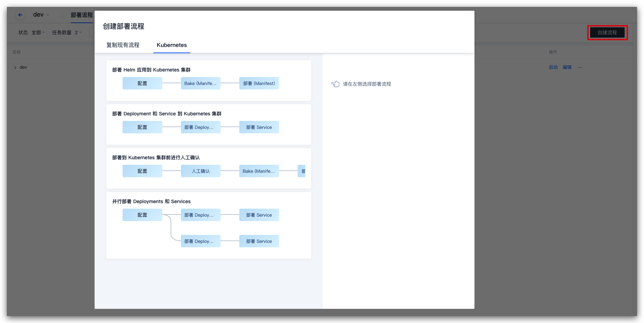Select 部署 Deployment 和 Service 到 Kubernetes 集群 template
The image size is (644, 323).
coord(209,124)
